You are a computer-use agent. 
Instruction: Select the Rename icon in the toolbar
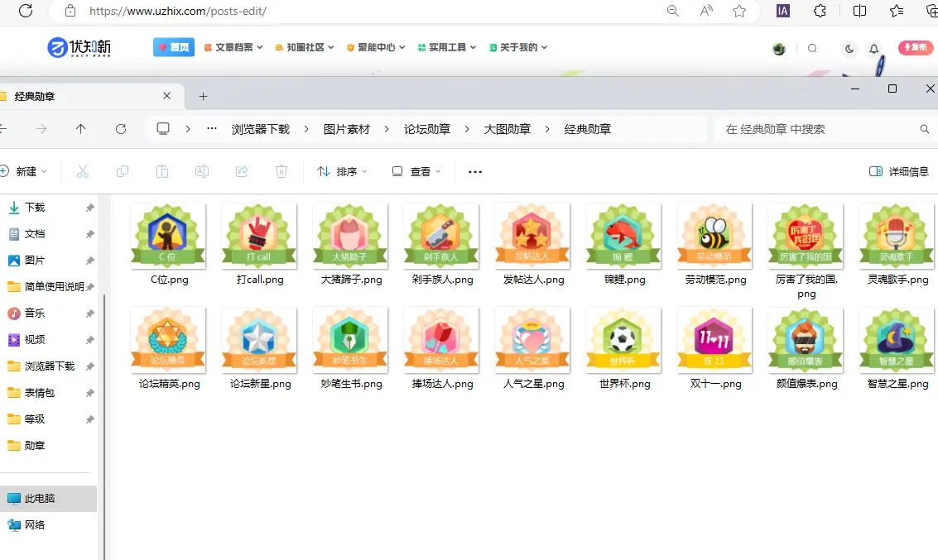(201, 171)
